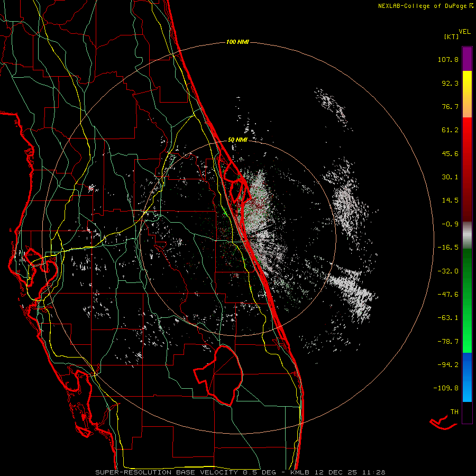Click the 100 NMI range ring label
This screenshot has width=476, height=476.
click(237, 42)
